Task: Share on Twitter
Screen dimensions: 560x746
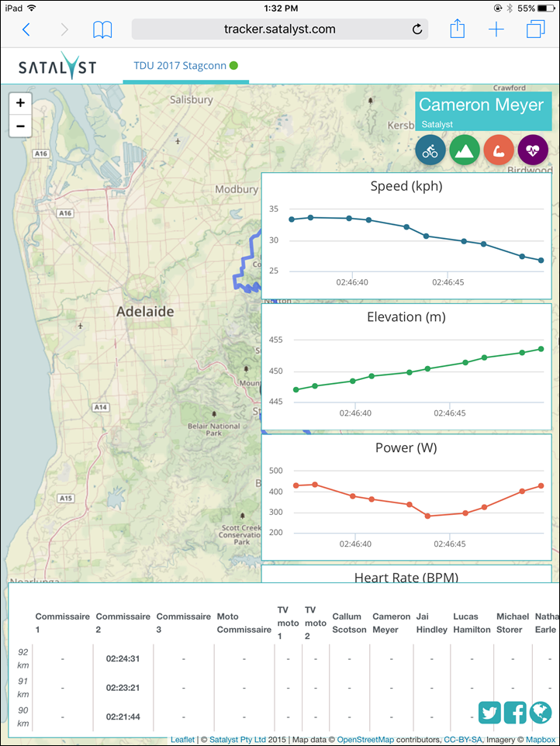Action: (x=489, y=713)
